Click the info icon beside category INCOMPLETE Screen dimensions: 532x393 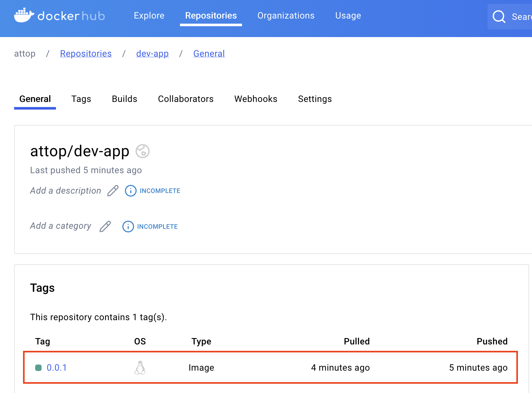128,227
